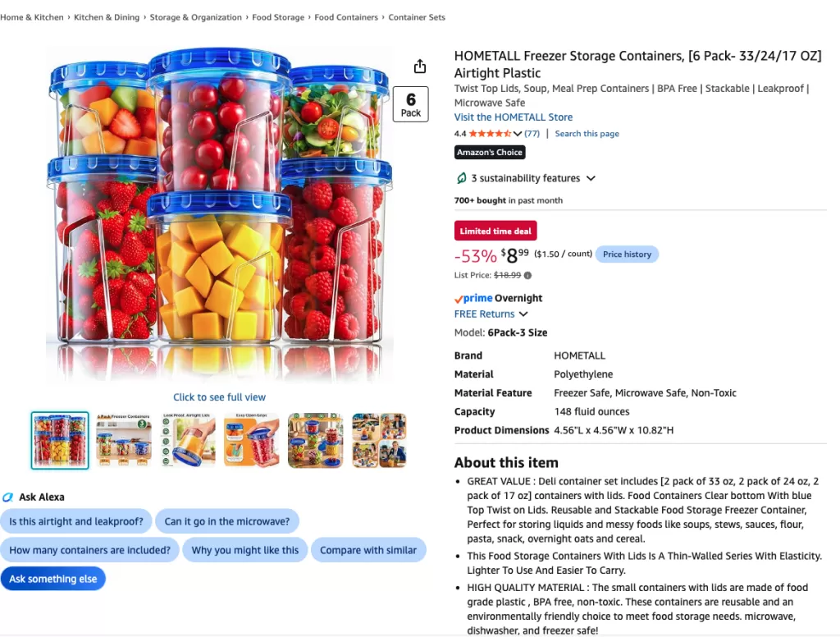Open Search this page link
Screen dimensions: 840x637
pos(587,134)
